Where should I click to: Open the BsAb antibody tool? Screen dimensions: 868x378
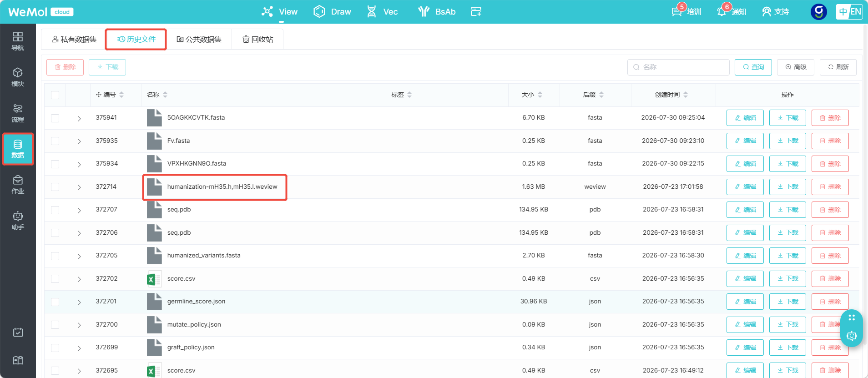pyautogui.click(x=437, y=11)
